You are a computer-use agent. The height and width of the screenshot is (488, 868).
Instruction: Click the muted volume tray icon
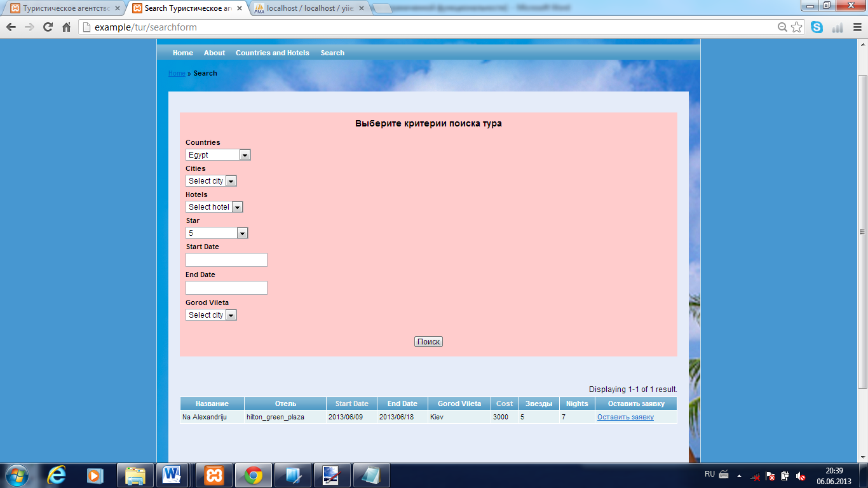(801, 476)
